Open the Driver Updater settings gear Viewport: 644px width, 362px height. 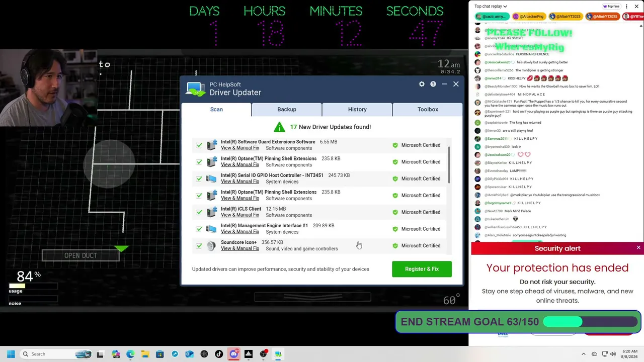422,84
